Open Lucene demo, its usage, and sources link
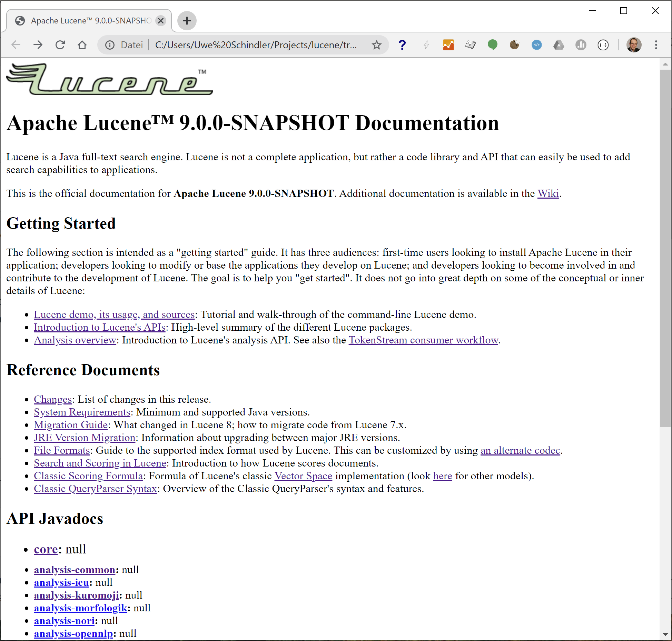The image size is (672, 641). coord(114,314)
